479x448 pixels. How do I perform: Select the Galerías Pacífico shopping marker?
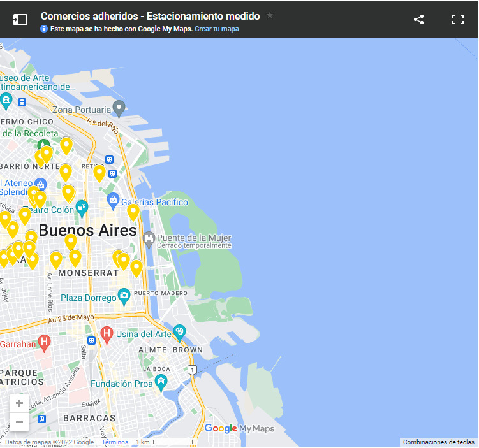114,201
